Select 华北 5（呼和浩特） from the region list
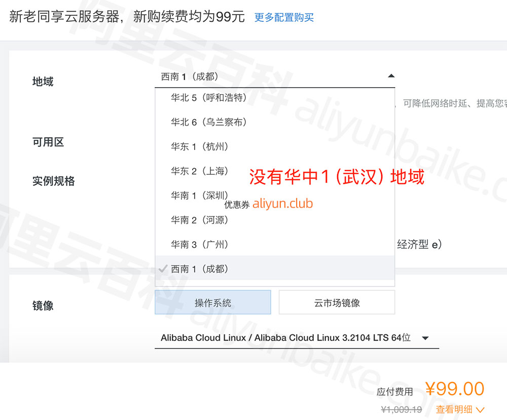Viewport: 507px width, 420px height. 209,98
